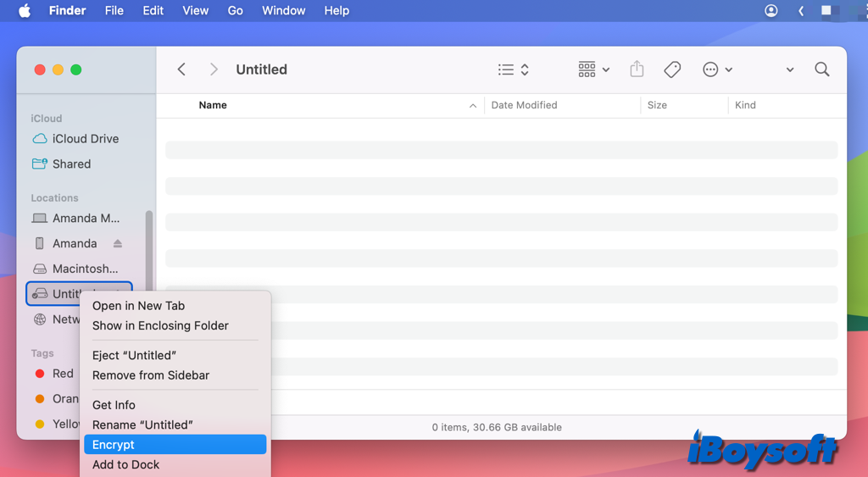
Task: Click the back navigation arrow
Action: tap(181, 69)
